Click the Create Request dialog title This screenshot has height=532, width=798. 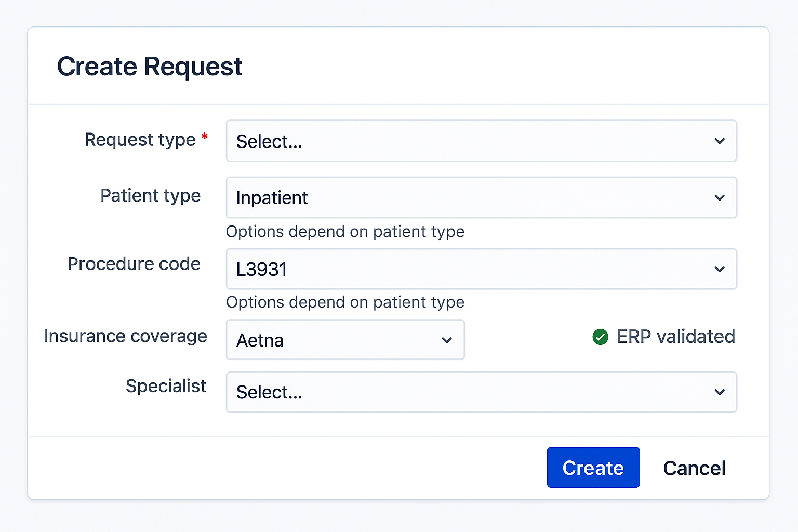tap(150, 66)
